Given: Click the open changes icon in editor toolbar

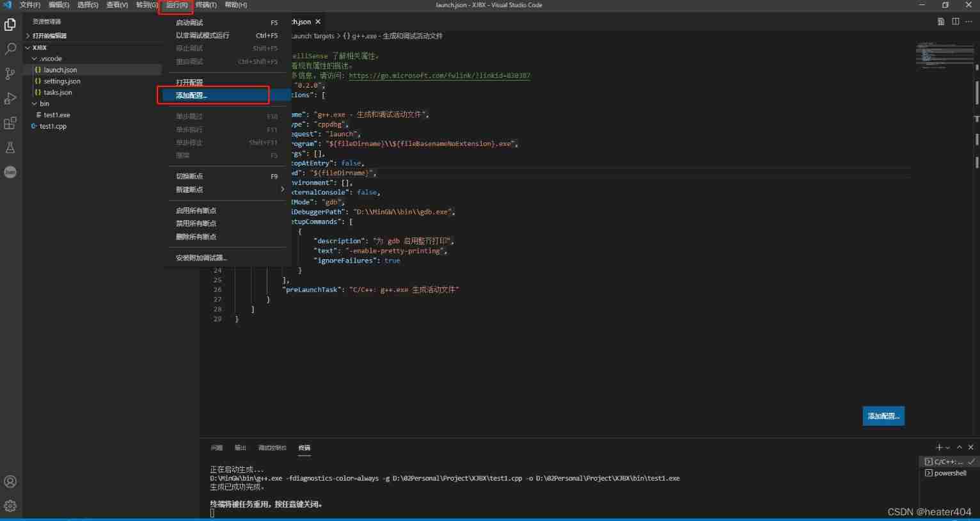Looking at the screenshot, I should [941, 21].
